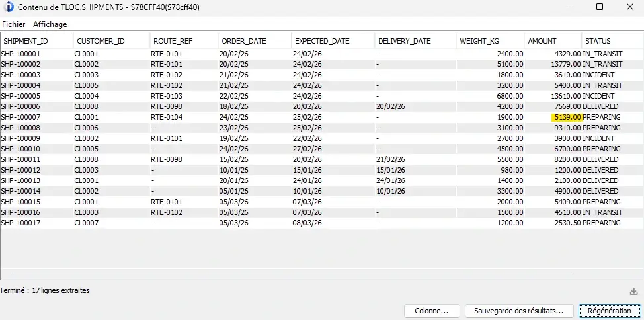Click amount 7569.00
This screenshot has width=644, height=320.
point(567,106)
